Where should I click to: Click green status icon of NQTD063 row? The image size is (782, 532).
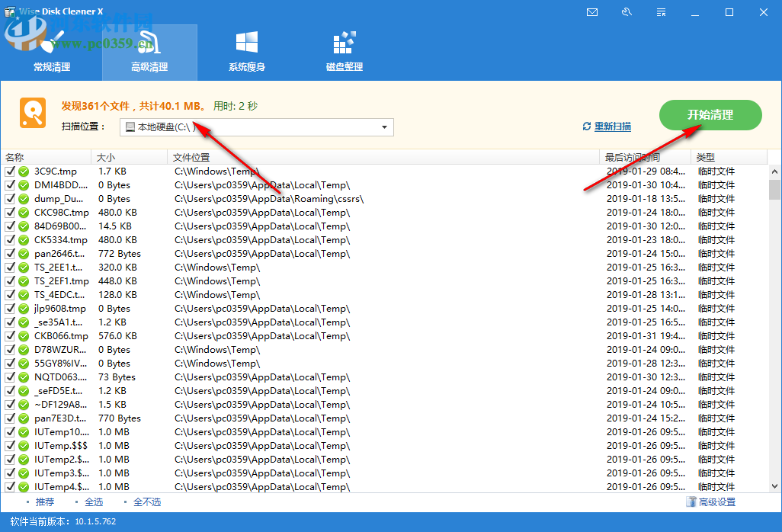24,377
